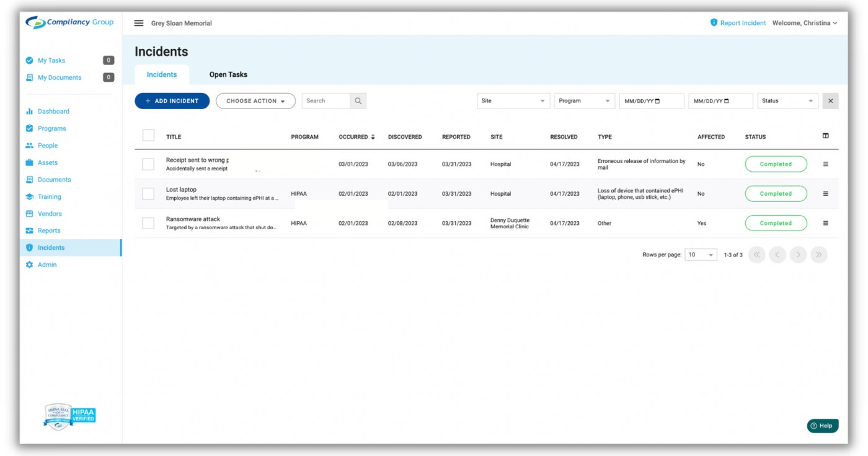Click the Admin gear icon

point(29,265)
